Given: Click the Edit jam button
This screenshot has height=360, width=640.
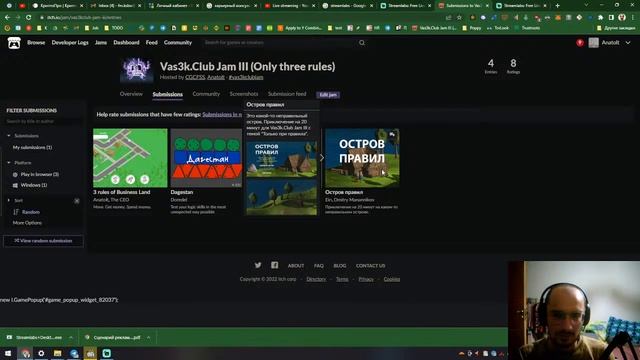Looking at the screenshot, I should 328,95.
